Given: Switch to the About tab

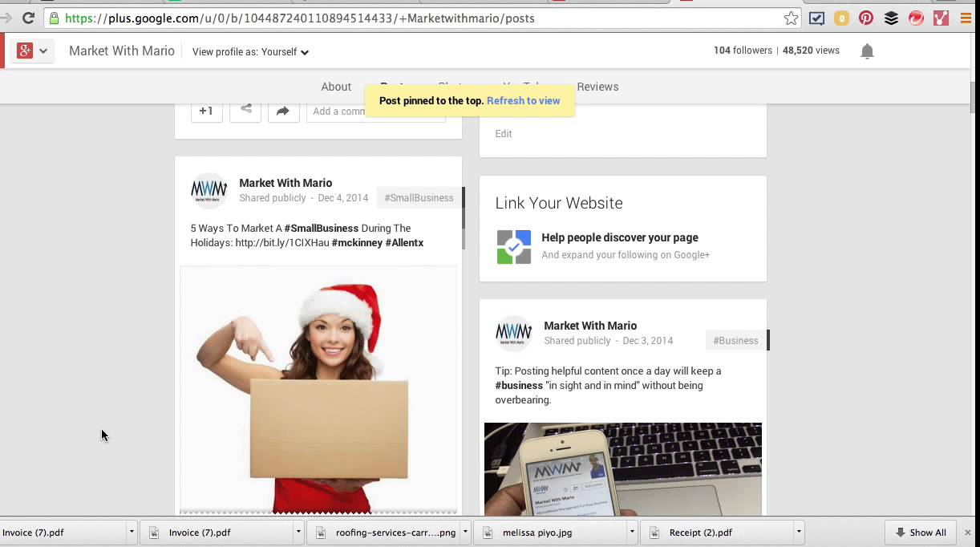Looking at the screenshot, I should (x=336, y=87).
